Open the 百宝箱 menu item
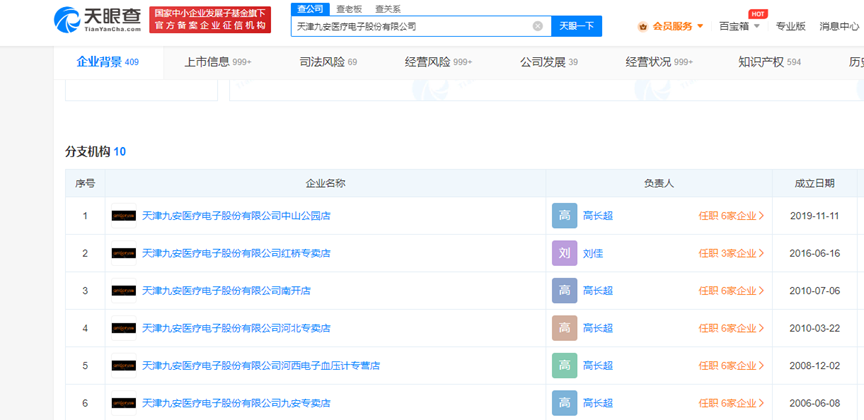Screen dimensions: 864x420 click(738, 26)
